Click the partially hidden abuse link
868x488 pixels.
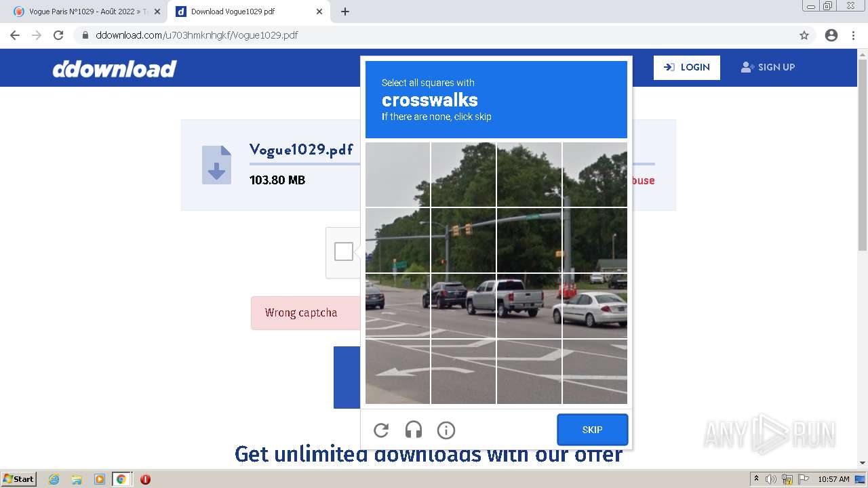(x=644, y=180)
